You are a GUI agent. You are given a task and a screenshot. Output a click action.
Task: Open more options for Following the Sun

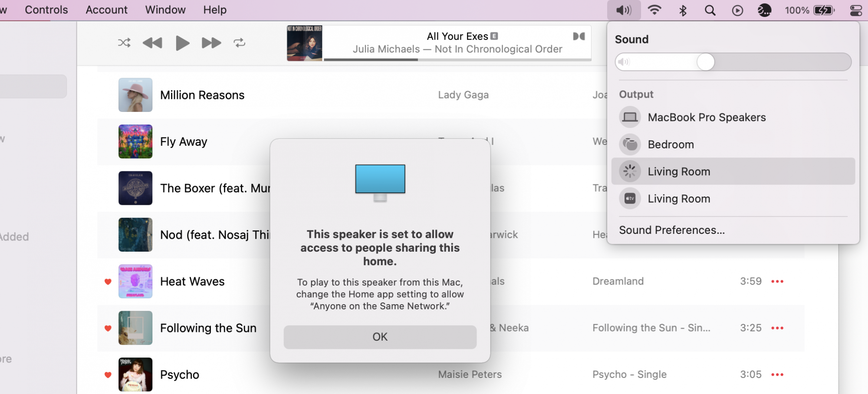(x=777, y=328)
